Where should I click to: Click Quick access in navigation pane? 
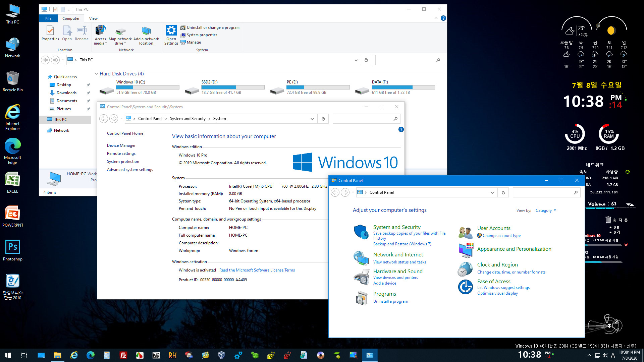click(65, 77)
